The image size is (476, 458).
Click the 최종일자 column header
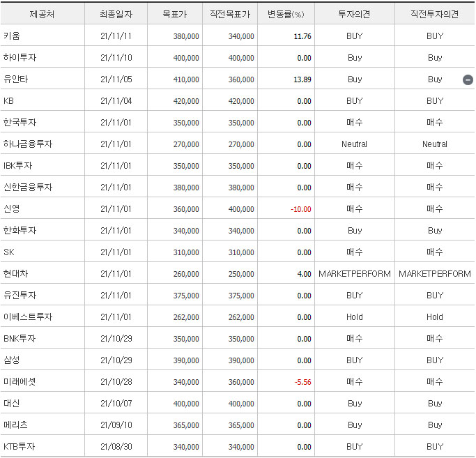116,14
